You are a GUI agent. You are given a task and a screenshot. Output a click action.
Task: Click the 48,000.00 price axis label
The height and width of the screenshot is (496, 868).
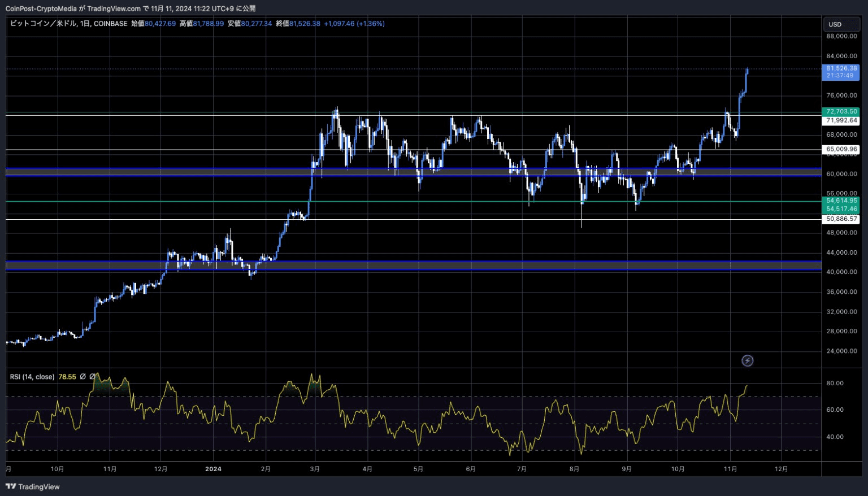click(x=841, y=233)
